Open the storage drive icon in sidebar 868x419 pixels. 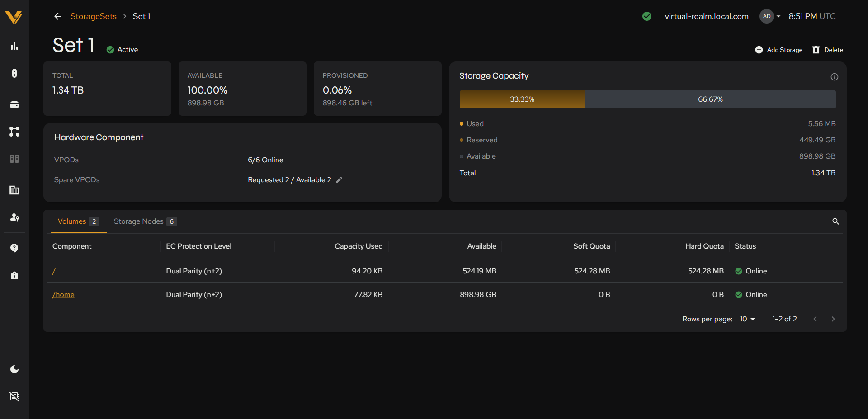coord(14,104)
